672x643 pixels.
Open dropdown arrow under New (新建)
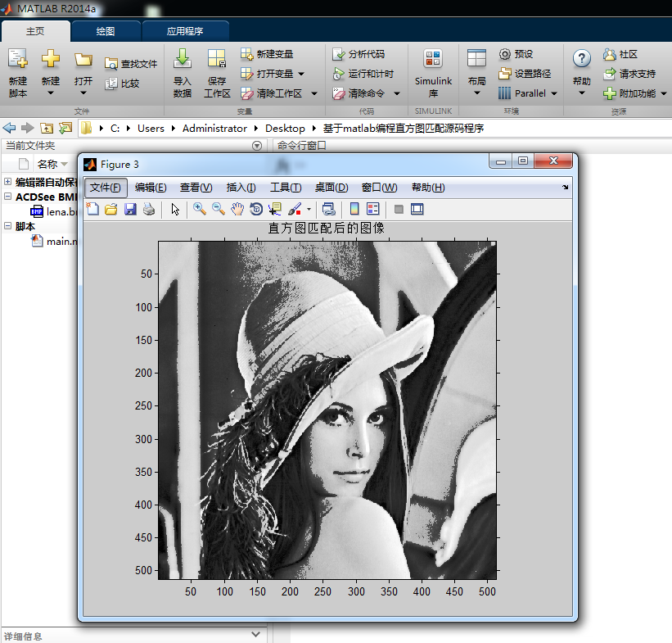51,93
